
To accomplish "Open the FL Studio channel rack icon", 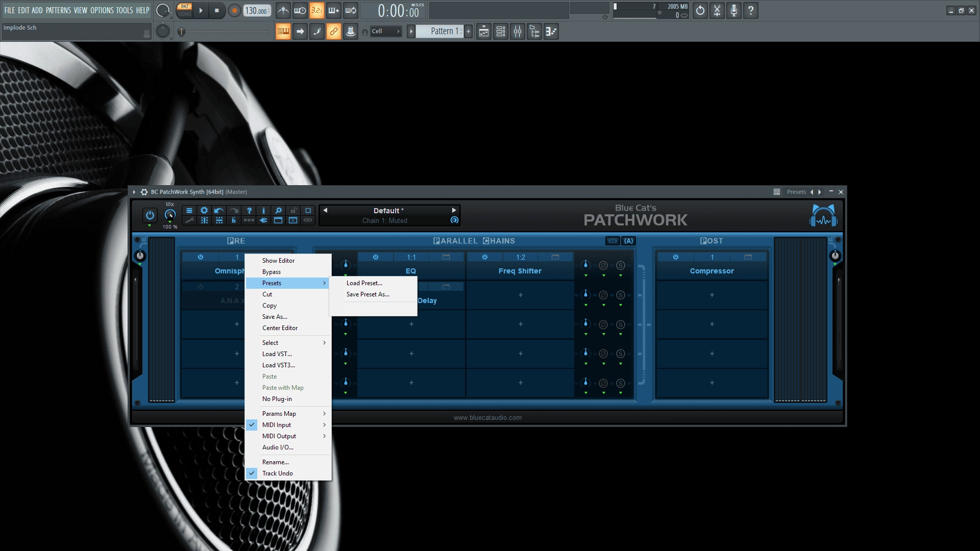I will click(x=501, y=32).
